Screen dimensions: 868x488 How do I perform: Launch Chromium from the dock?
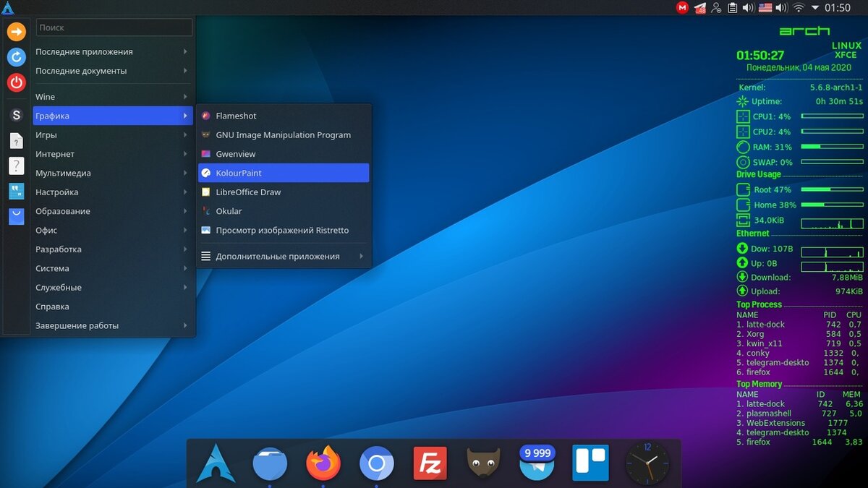[376, 463]
